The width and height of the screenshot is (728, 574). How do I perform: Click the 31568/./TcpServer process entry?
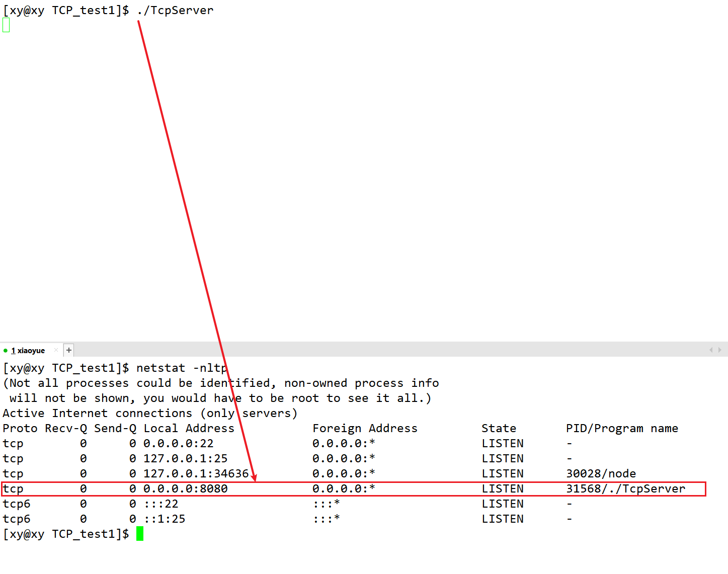click(625, 489)
